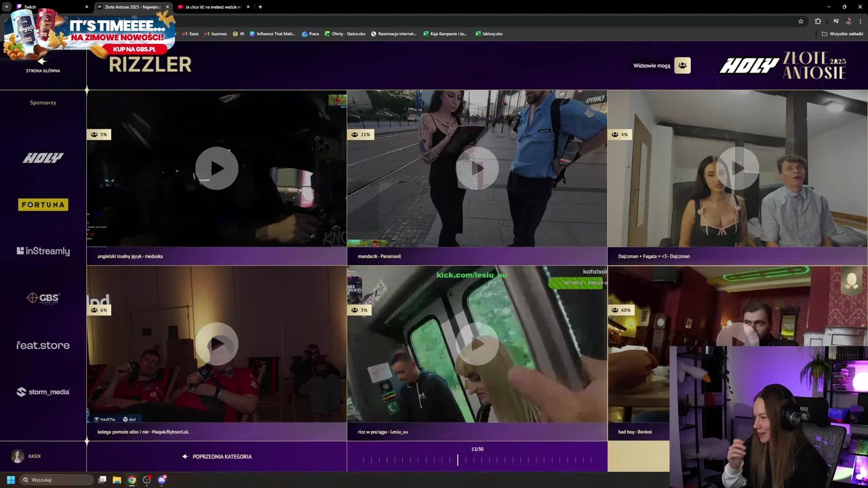Open the Fortuna sponsor logo
The width and height of the screenshot is (868, 488).
[43, 205]
